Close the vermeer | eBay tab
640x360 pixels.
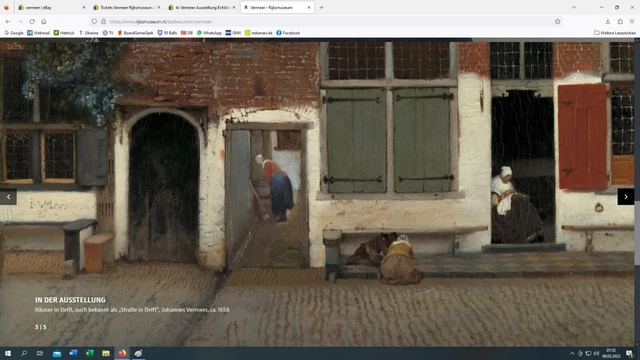click(84, 7)
